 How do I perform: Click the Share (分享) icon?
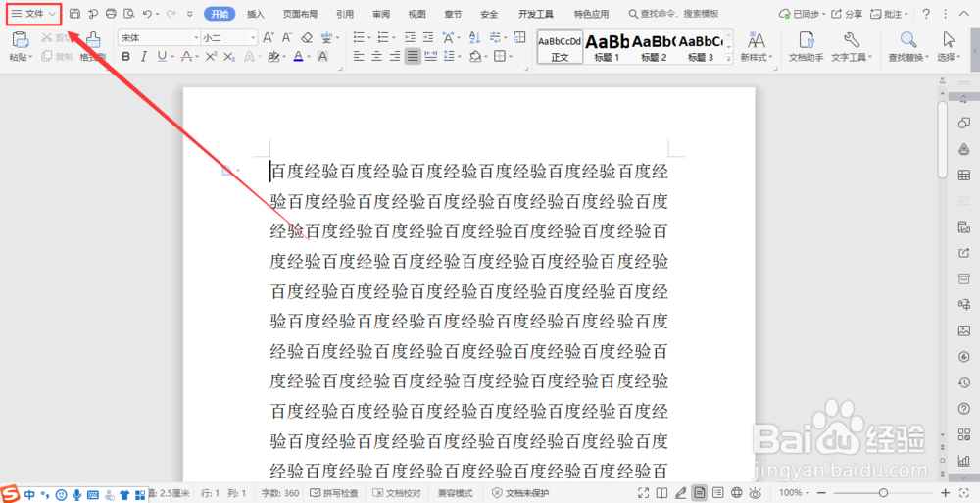tap(847, 13)
